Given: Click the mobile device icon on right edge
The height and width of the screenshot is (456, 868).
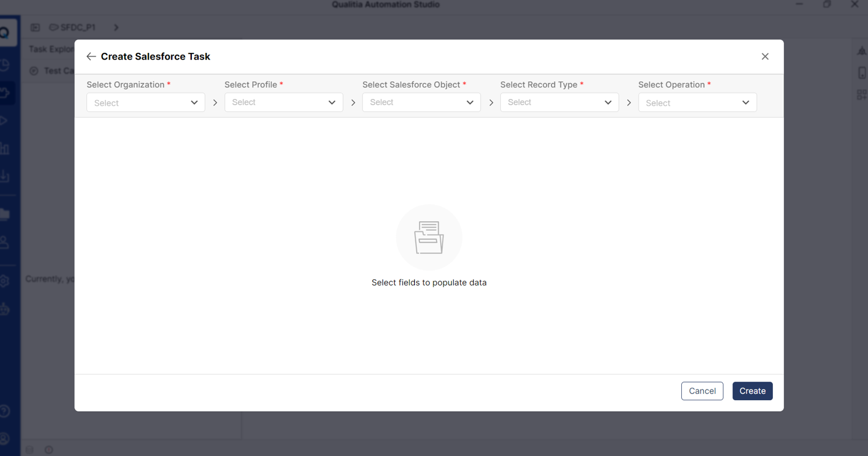Looking at the screenshot, I should [862, 73].
